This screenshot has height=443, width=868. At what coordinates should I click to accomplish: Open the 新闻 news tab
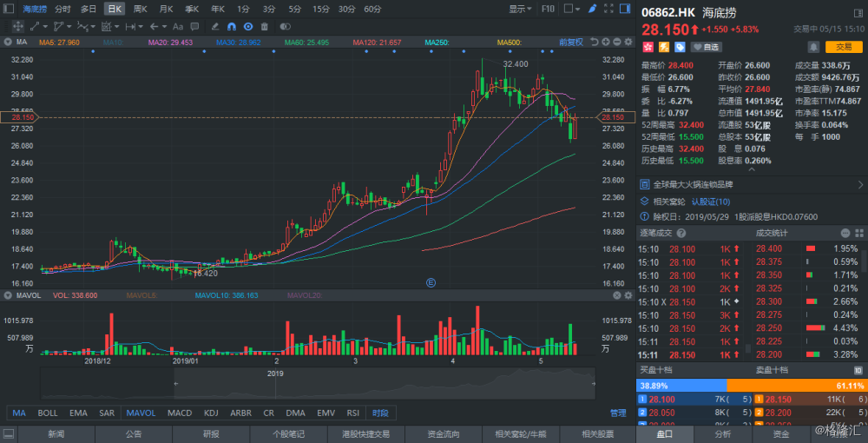click(x=56, y=434)
